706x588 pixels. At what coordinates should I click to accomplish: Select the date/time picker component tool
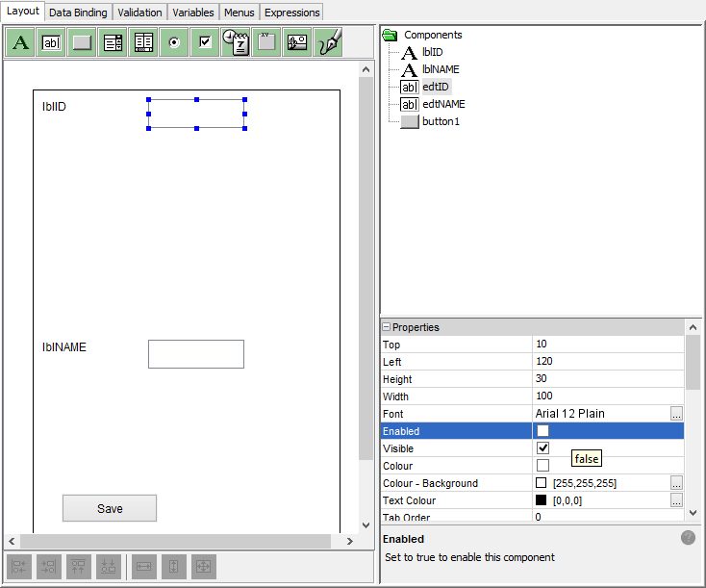coord(236,42)
